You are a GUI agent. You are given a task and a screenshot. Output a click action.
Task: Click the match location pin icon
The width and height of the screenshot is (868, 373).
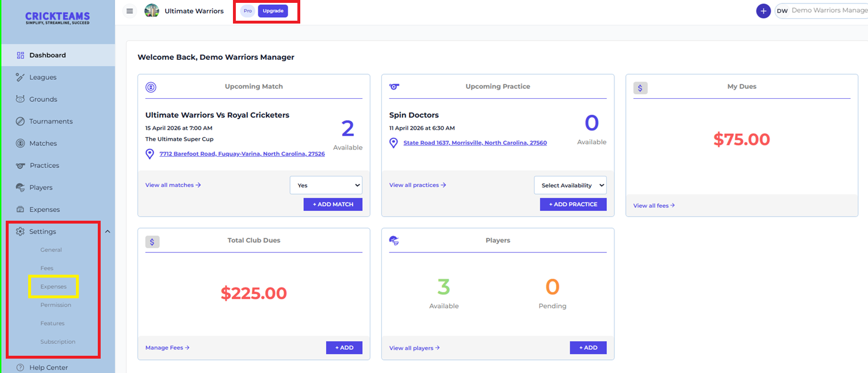[150, 154]
